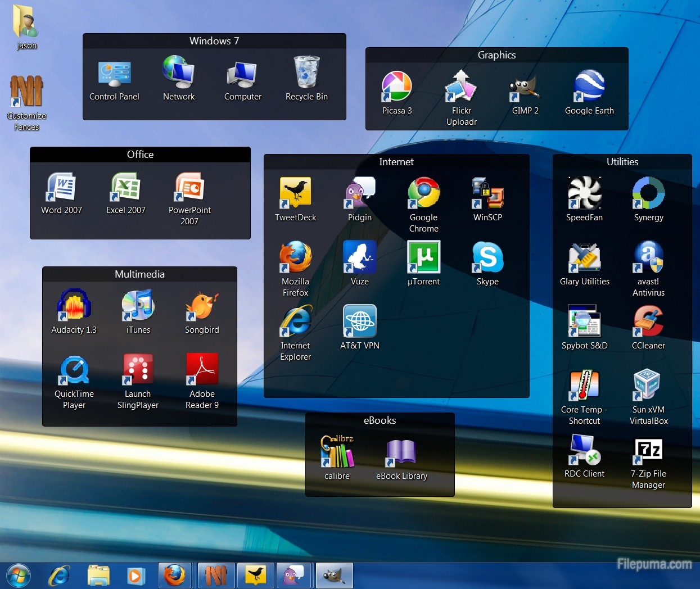Click the CCleaner shortcut
The height and width of the screenshot is (589, 700).
tap(648, 328)
